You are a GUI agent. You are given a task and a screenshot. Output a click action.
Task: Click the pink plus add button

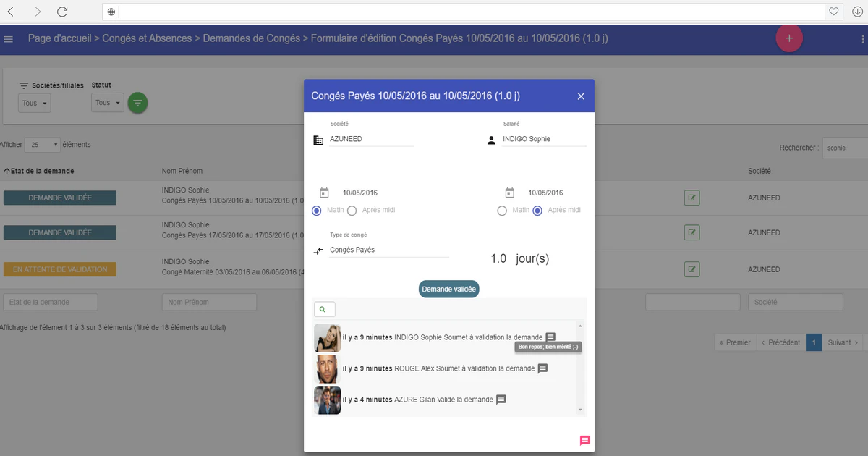pos(789,38)
